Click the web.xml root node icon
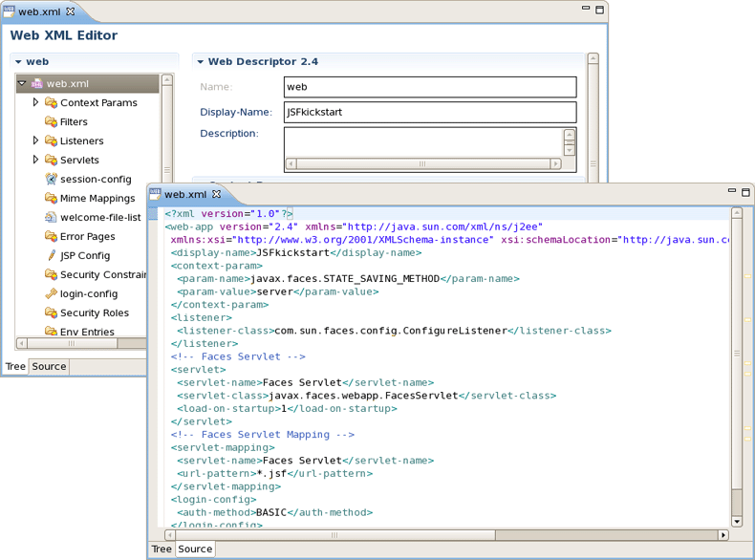This screenshot has height=560, width=755. [x=37, y=84]
